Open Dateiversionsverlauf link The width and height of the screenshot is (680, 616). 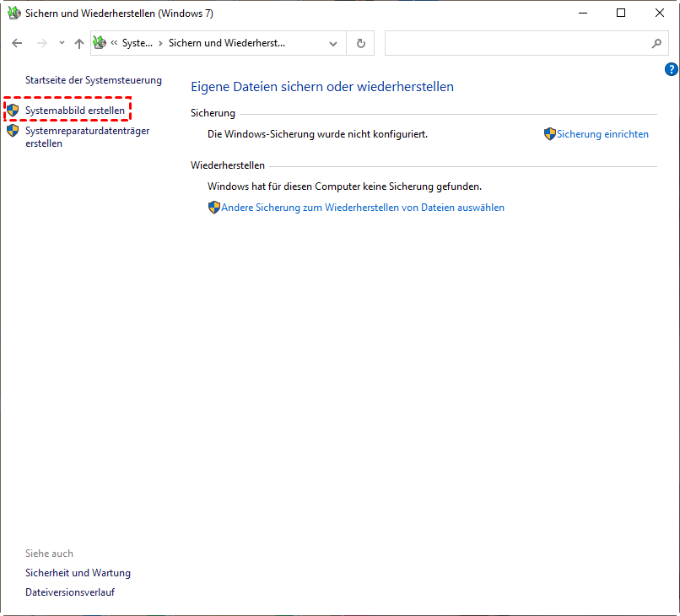pos(70,592)
